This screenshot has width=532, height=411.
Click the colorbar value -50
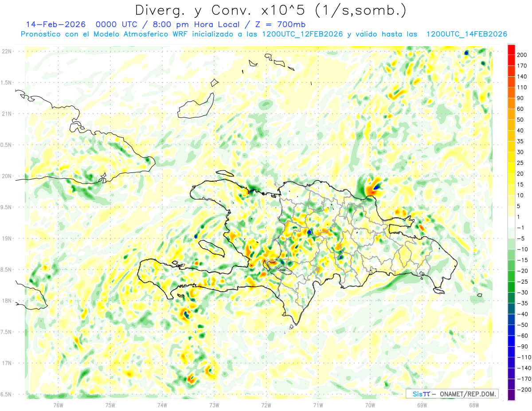522,325
